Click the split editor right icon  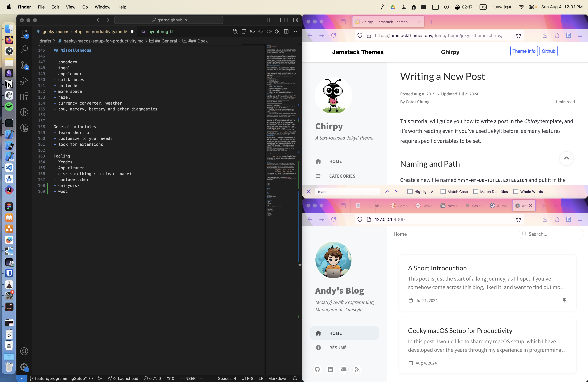[x=286, y=32]
